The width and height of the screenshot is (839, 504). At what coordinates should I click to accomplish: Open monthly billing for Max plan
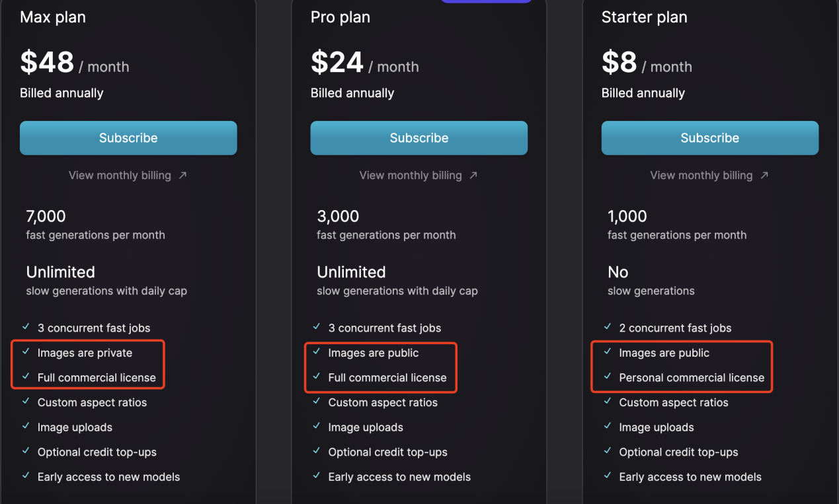[x=120, y=176]
